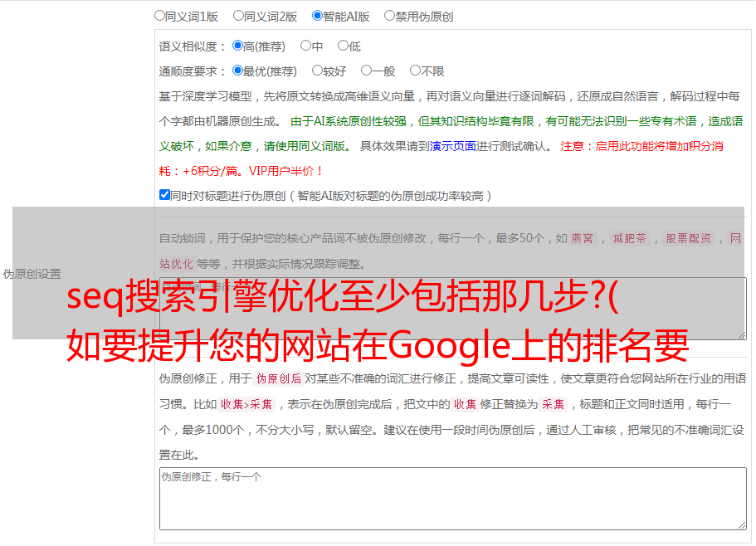Set 通顺度要求 to 较好

click(317, 71)
